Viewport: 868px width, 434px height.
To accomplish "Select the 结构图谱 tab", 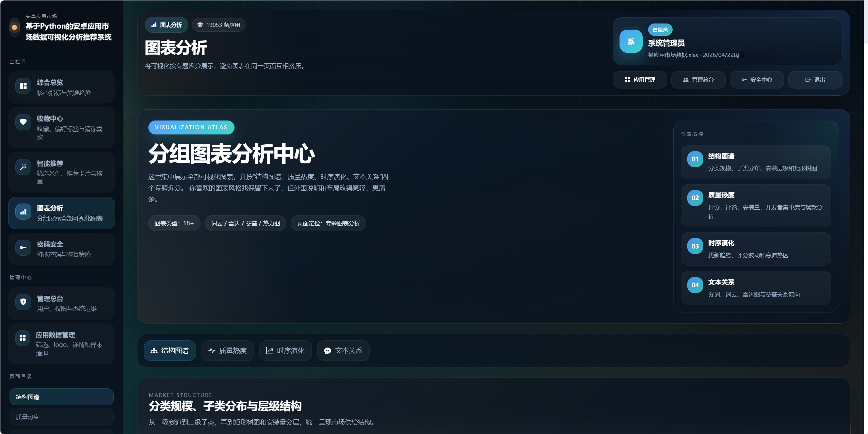I will (x=170, y=351).
